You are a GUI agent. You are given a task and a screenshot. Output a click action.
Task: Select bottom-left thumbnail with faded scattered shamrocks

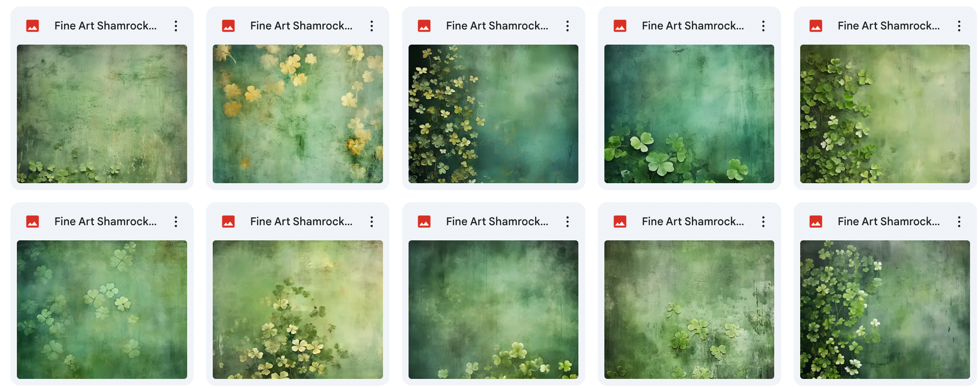[102, 310]
